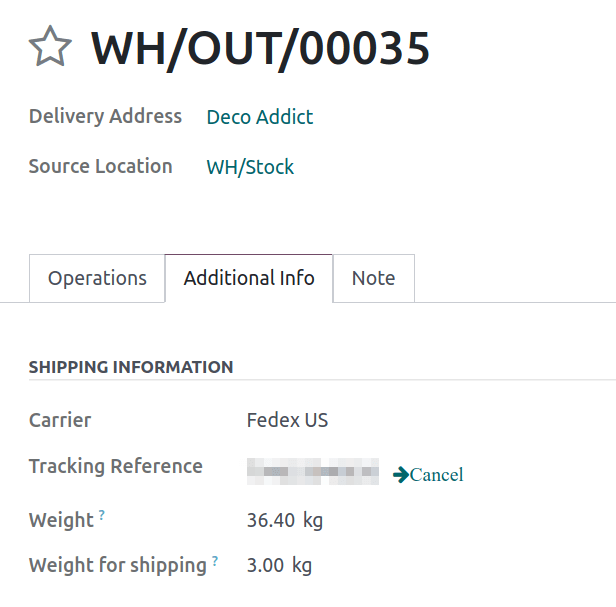
Task: Click the green arrow beside Cancel
Action: [401, 474]
